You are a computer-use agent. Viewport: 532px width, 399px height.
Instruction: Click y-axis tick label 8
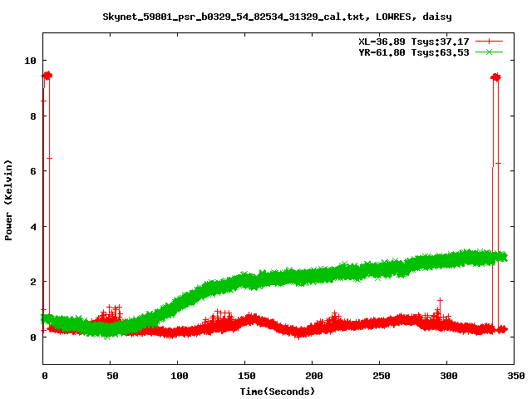pos(33,116)
